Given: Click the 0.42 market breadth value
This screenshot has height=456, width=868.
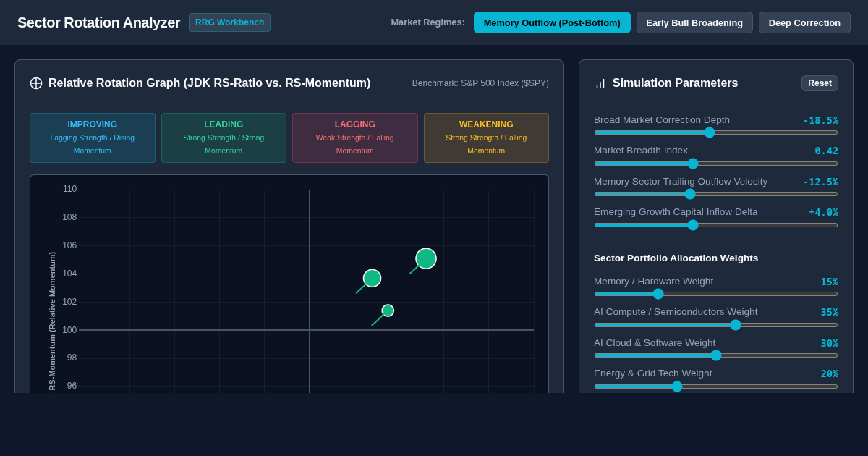Looking at the screenshot, I should (x=826, y=151).
